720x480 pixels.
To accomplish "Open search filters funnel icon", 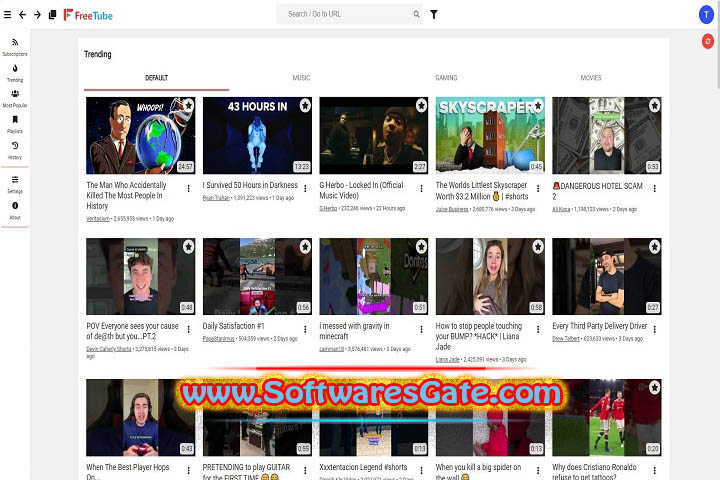I will point(434,15).
